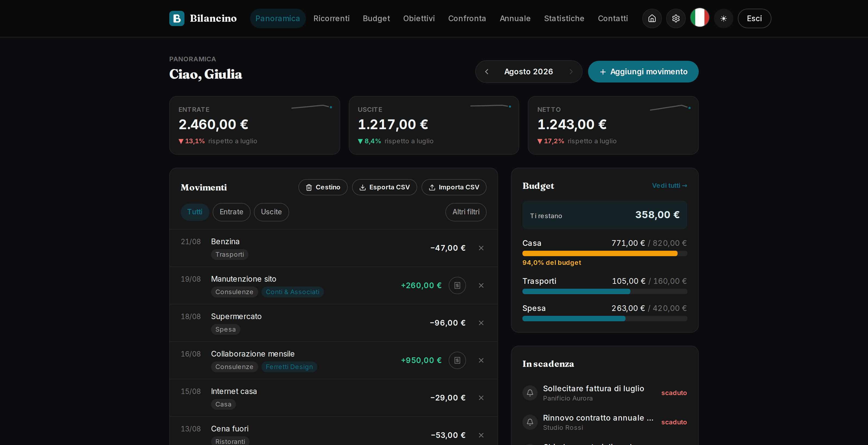This screenshot has width=868, height=445.
Task: Delete the Manutenzione sito movement
Action: pyautogui.click(x=481, y=285)
